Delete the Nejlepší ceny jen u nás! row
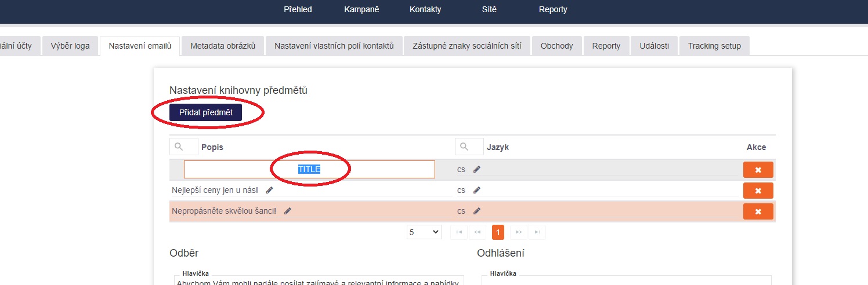This screenshot has height=285, width=868. 758,191
